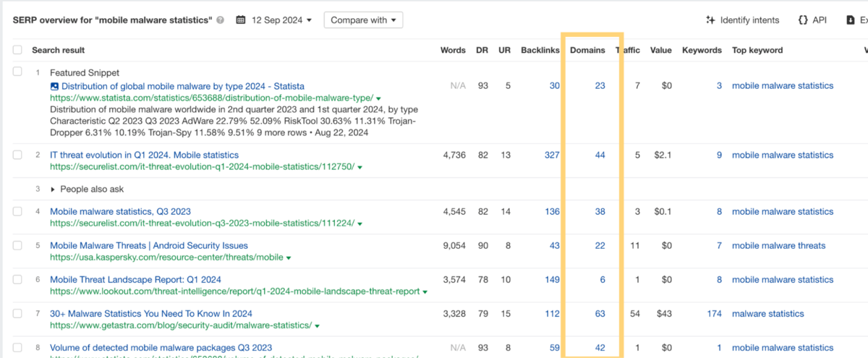Click backlinks count 327 for securelist Q1
Screen dimensions: 868x358
point(552,155)
